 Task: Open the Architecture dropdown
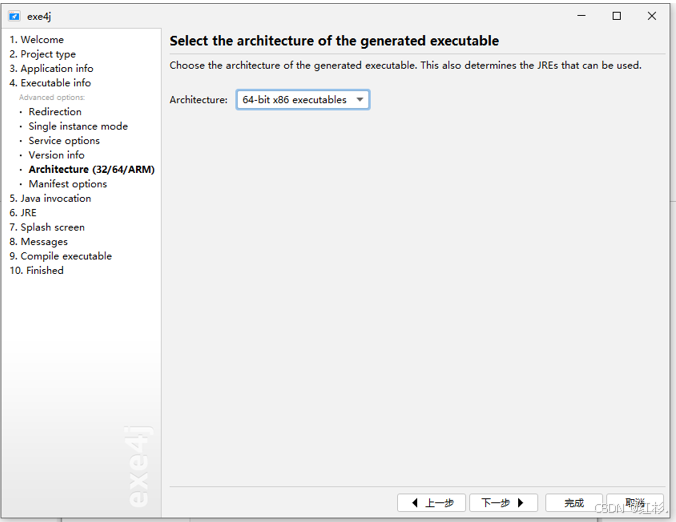click(x=303, y=100)
